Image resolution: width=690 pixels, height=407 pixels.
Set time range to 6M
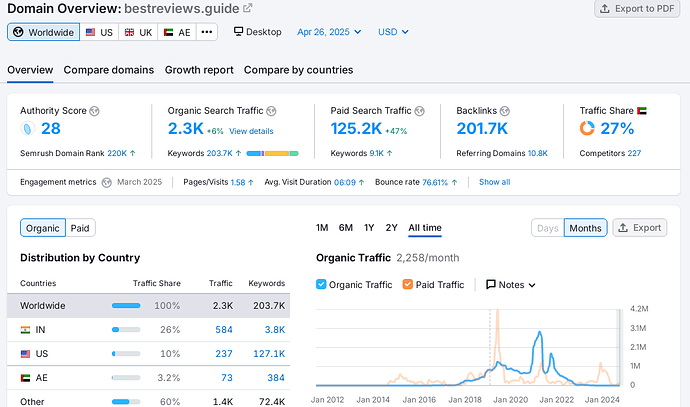pos(345,227)
